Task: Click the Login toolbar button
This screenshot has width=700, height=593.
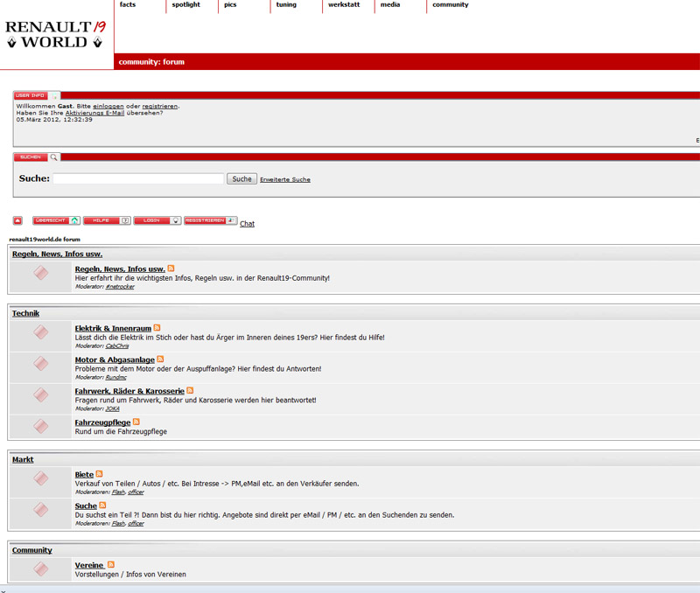Action: tap(157, 220)
